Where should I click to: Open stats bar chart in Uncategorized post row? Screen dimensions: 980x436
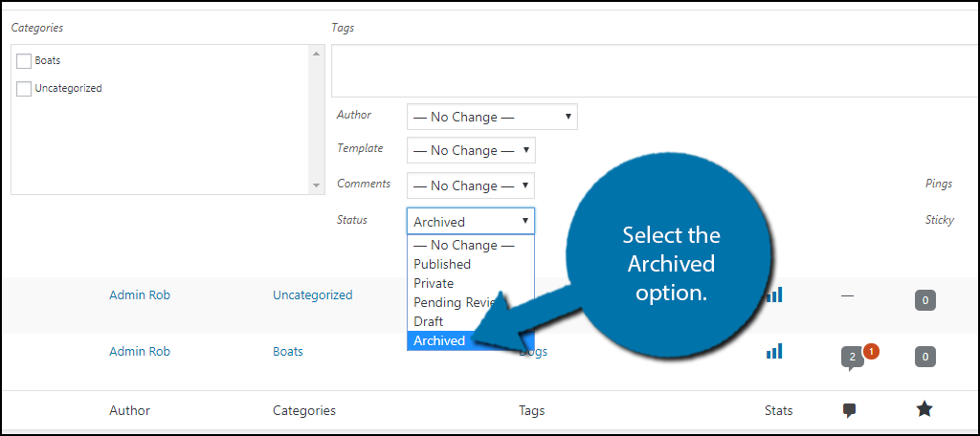[774, 295]
